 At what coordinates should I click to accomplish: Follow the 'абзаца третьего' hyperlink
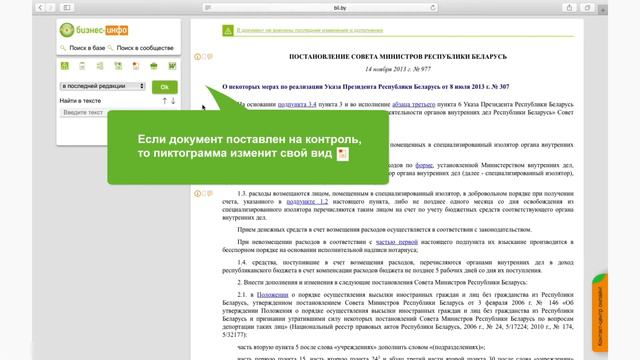tap(413, 104)
